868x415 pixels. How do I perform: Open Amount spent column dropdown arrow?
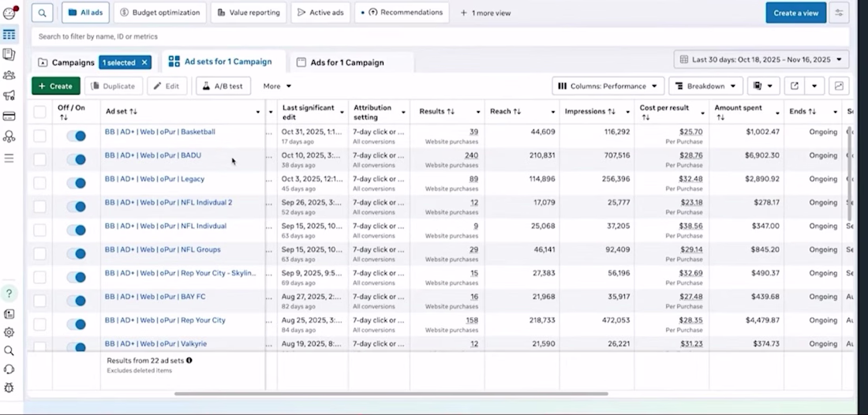(x=778, y=112)
